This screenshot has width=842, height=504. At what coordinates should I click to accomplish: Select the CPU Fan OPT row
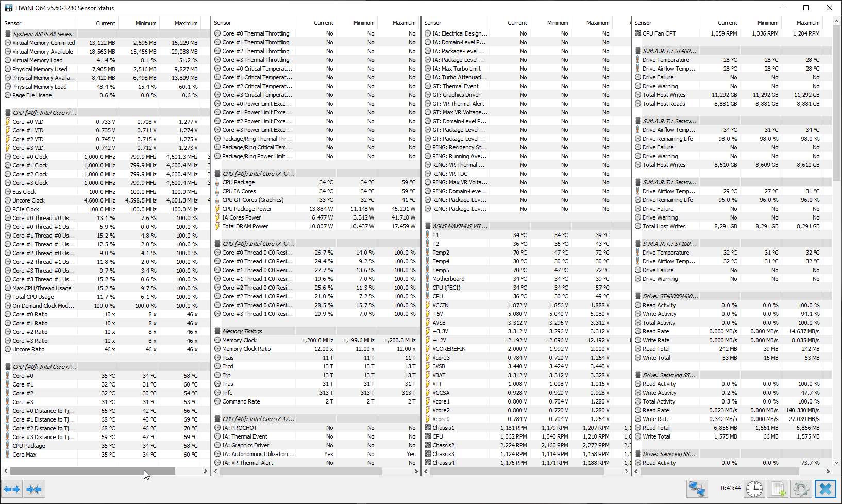click(x=659, y=33)
